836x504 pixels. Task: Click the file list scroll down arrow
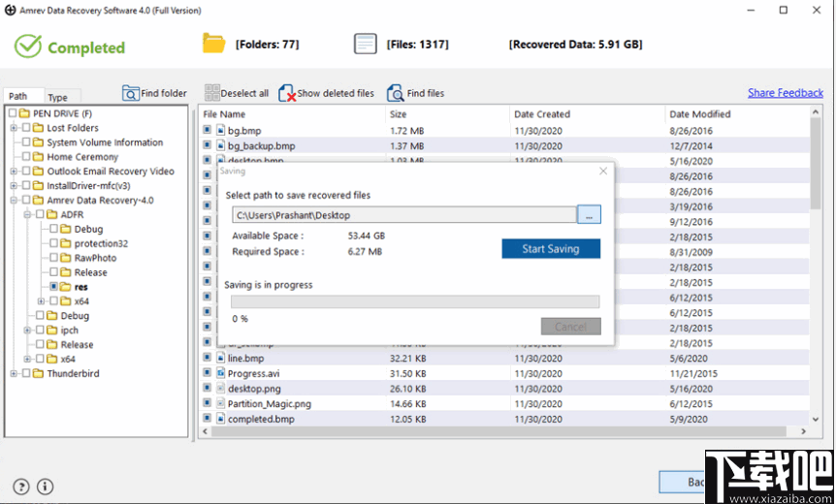(816, 420)
